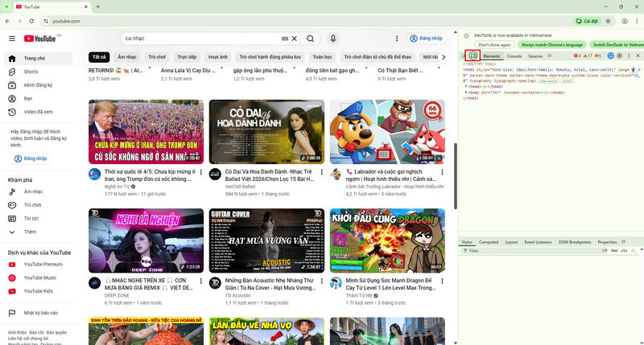
Task: Close the DevTools panel
Action: coord(638,55)
